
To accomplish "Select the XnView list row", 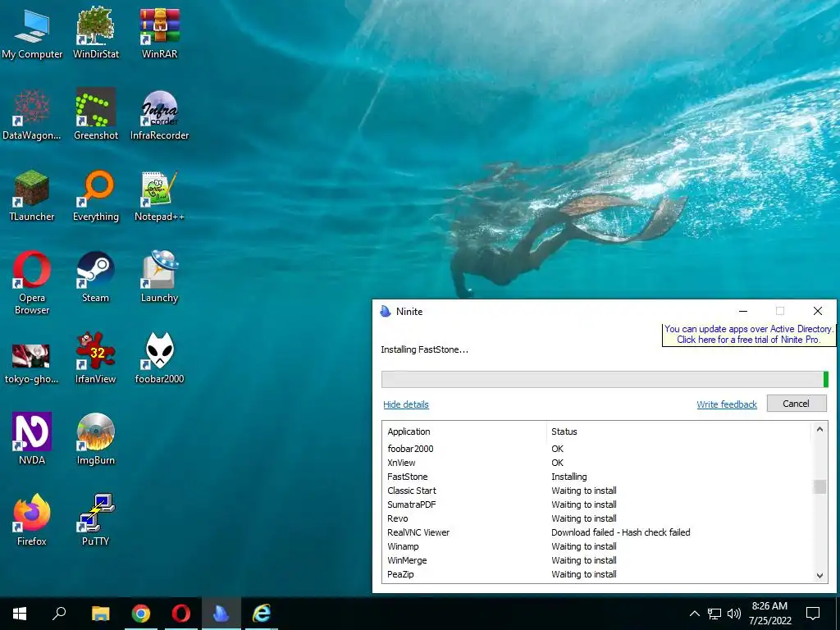I will [x=598, y=463].
